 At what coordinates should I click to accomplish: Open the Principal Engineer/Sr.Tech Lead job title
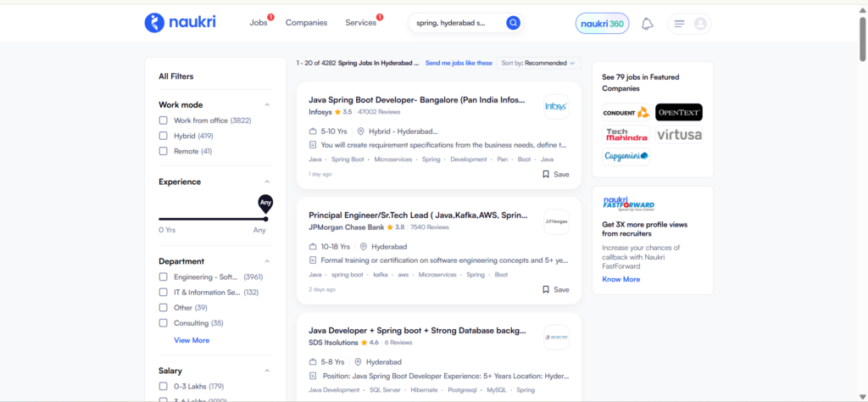click(x=418, y=215)
